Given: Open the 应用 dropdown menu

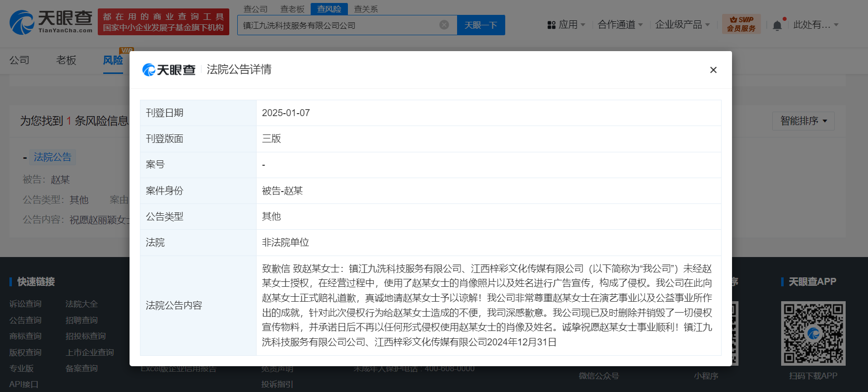Looking at the screenshot, I should click(x=566, y=25).
